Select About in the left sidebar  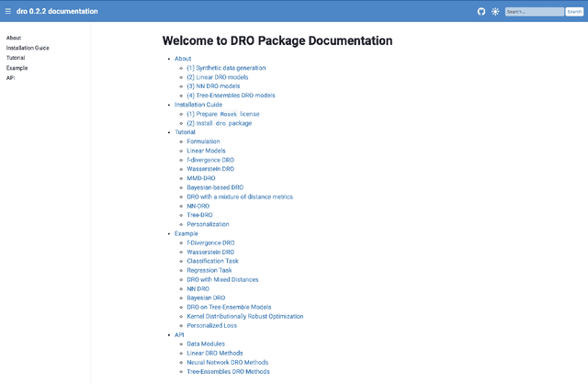pos(14,38)
